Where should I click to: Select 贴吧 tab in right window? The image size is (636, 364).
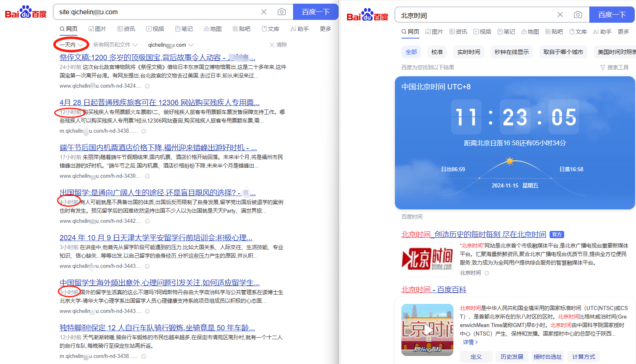click(x=554, y=32)
